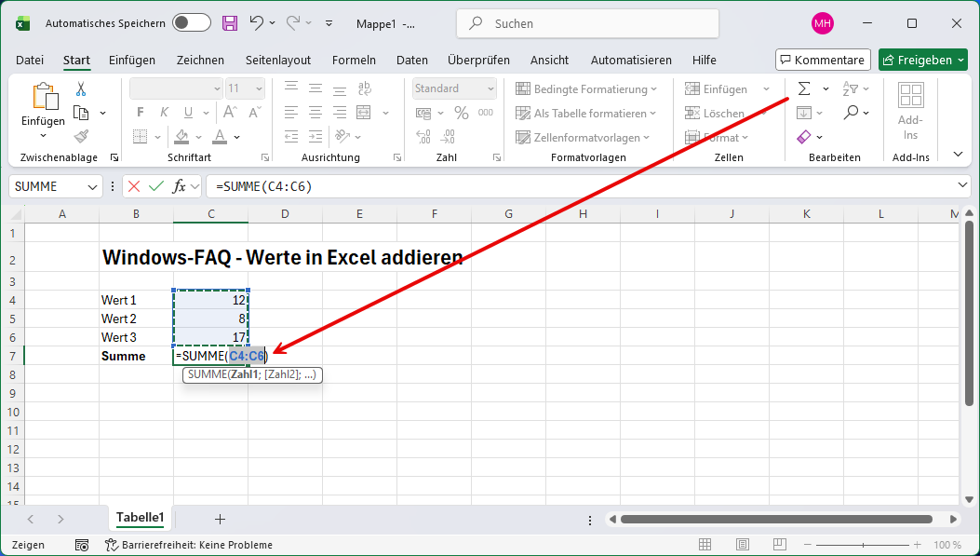Toggle italic formatting K

(164, 113)
